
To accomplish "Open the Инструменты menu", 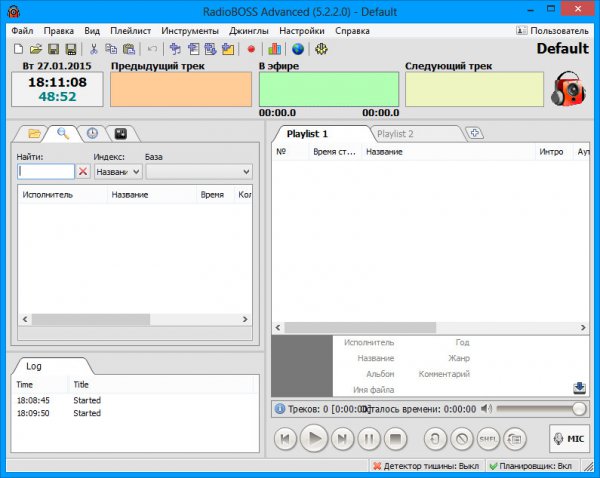I will point(190,31).
